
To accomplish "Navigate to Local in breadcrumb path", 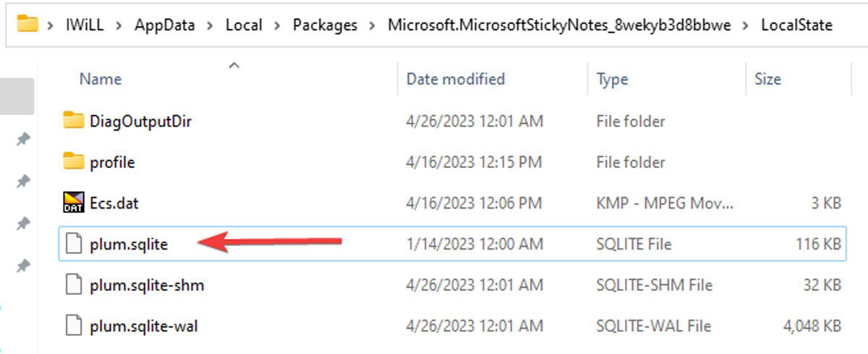I will (244, 25).
